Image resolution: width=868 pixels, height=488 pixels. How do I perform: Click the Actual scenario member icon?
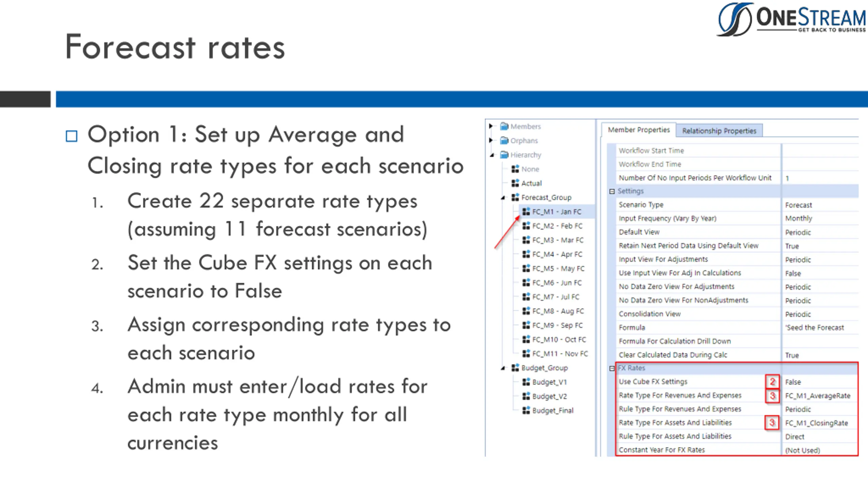(515, 183)
